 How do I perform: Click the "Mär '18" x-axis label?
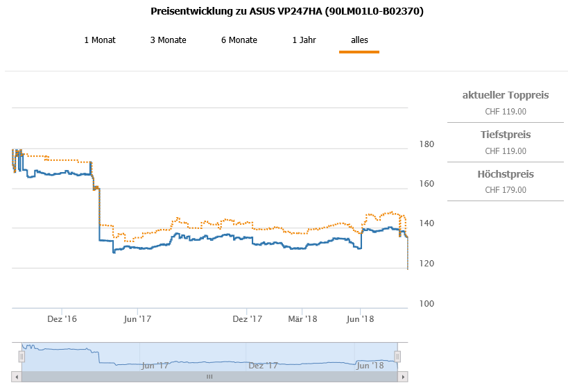pyautogui.click(x=302, y=318)
